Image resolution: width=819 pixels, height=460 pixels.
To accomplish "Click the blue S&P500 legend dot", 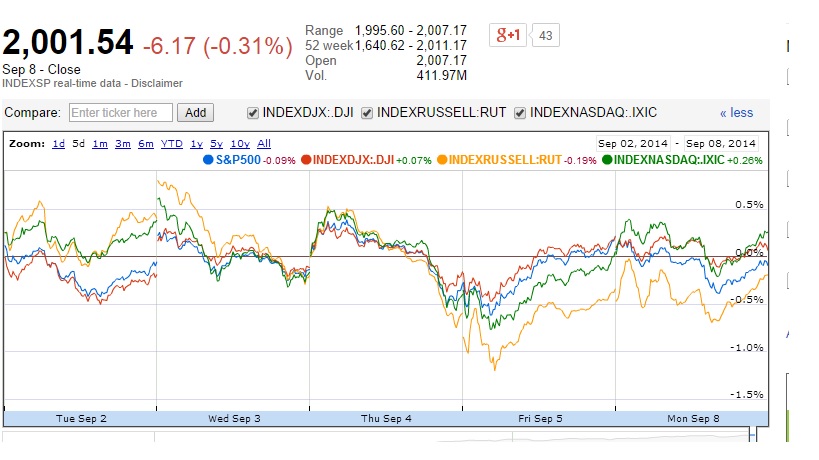I will 208,160.
